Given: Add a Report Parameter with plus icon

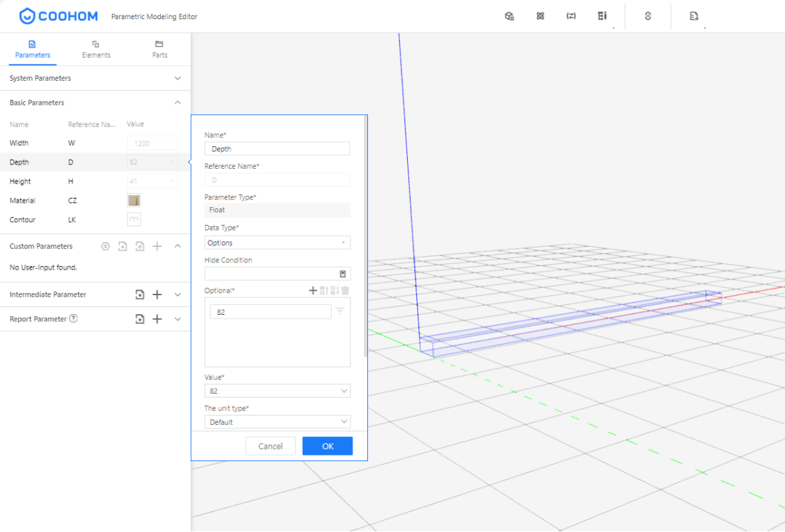Looking at the screenshot, I should pos(157,319).
